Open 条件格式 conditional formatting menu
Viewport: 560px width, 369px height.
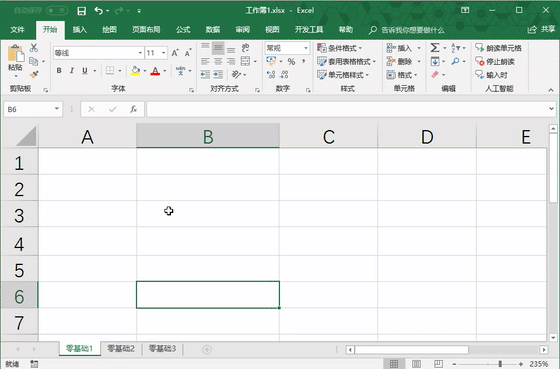coord(340,48)
